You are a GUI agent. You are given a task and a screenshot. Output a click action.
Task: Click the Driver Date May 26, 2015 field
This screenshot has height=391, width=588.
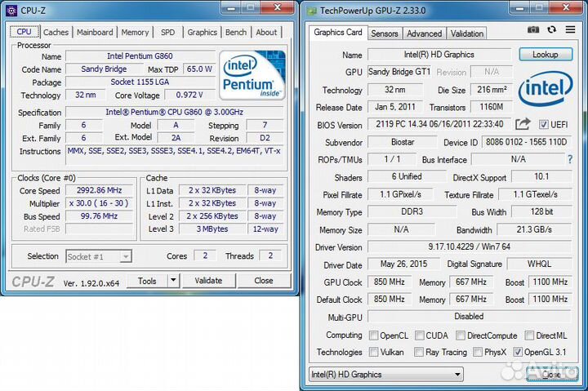(403, 264)
